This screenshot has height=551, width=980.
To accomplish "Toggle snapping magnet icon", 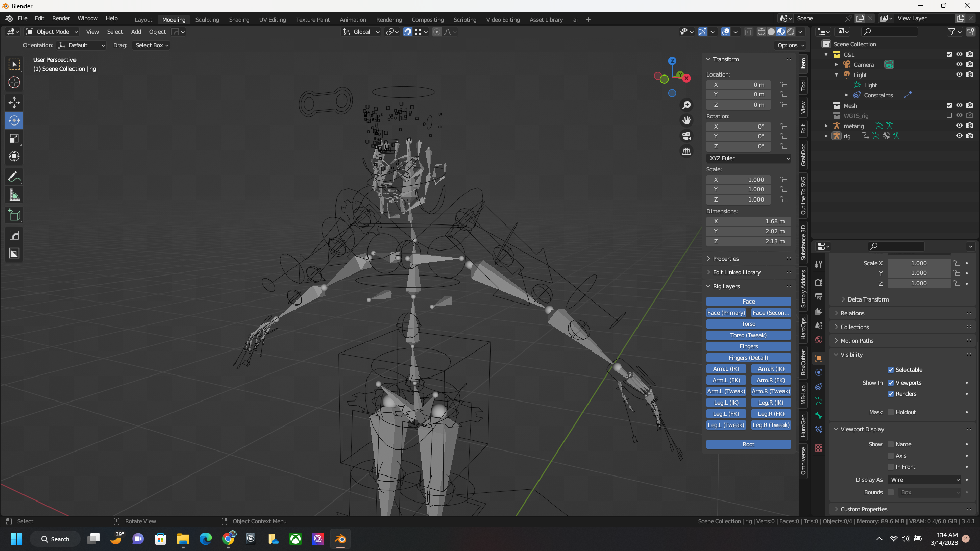I will (x=407, y=32).
